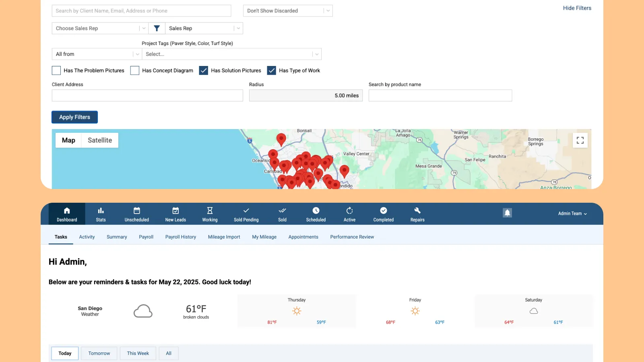Click the Apply Filters button
Image resolution: width=644 pixels, height=362 pixels.
point(74,117)
